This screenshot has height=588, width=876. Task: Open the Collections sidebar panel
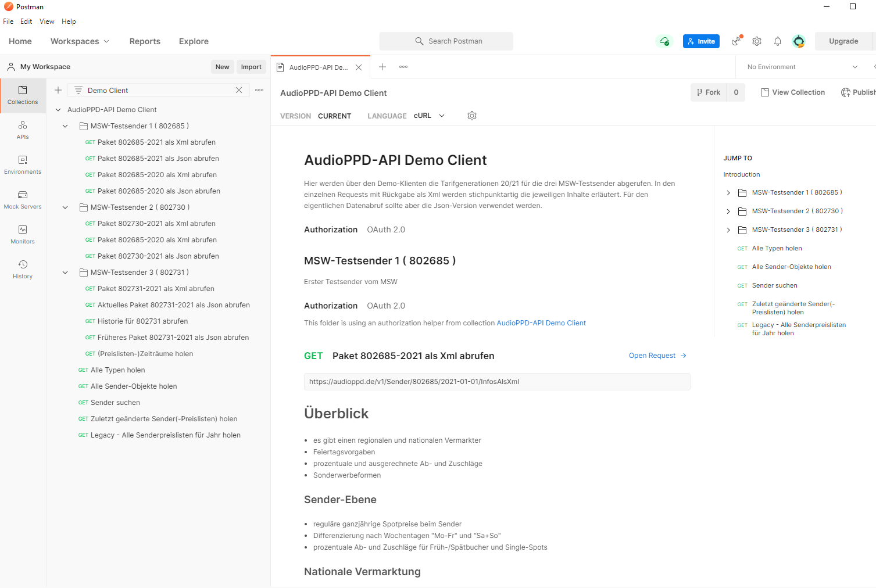click(23, 95)
